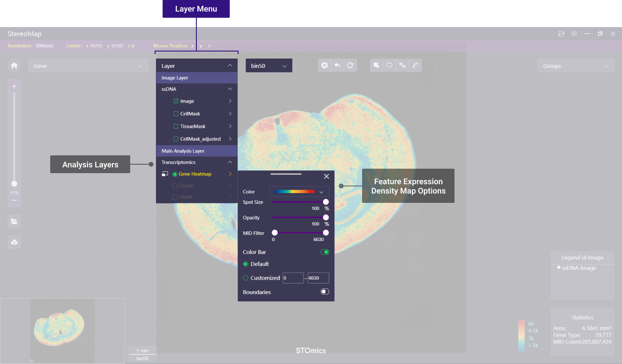Expand the Groups dropdown
Viewport: 622px width, 364px height.
coord(575,66)
